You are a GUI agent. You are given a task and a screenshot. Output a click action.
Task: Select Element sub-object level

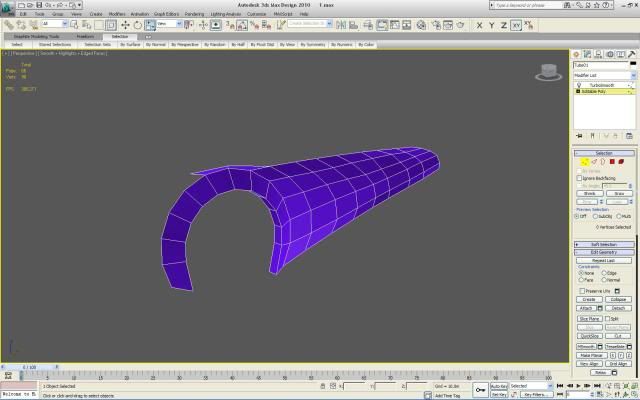tap(621, 162)
